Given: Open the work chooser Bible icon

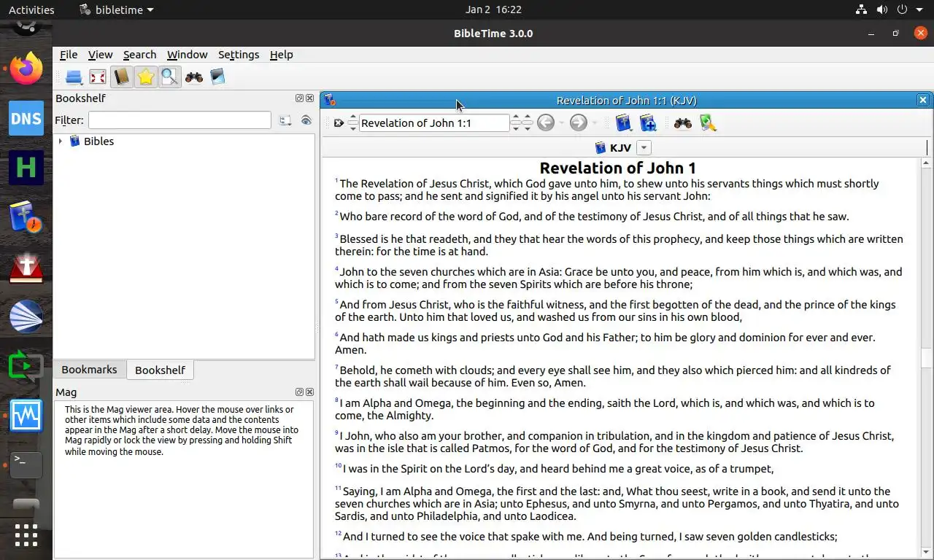Looking at the screenshot, I should [623, 122].
